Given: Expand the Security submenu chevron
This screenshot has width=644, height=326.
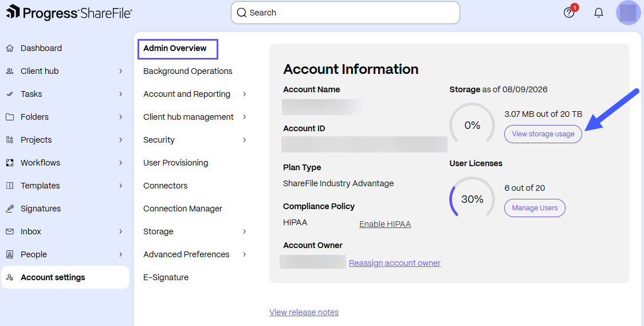Looking at the screenshot, I should pyautogui.click(x=245, y=140).
